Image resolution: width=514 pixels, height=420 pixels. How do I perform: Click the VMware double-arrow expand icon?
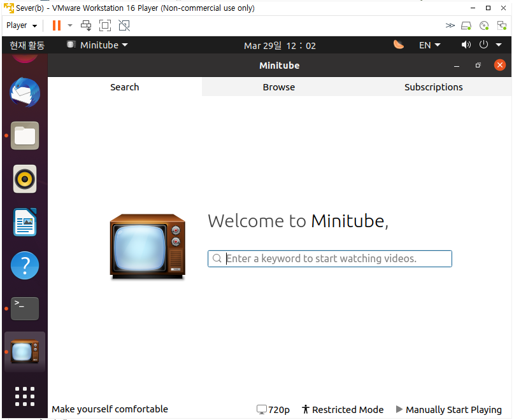[450, 25]
